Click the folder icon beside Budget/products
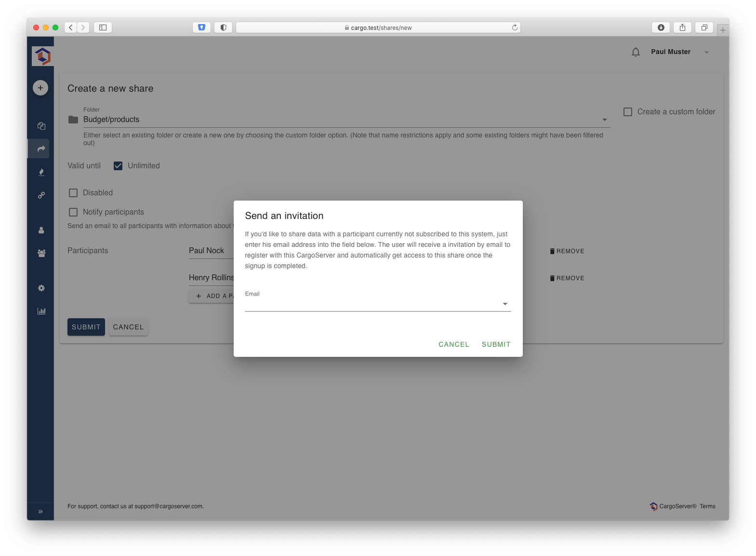Viewport: 756px width, 556px height. pyautogui.click(x=73, y=120)
